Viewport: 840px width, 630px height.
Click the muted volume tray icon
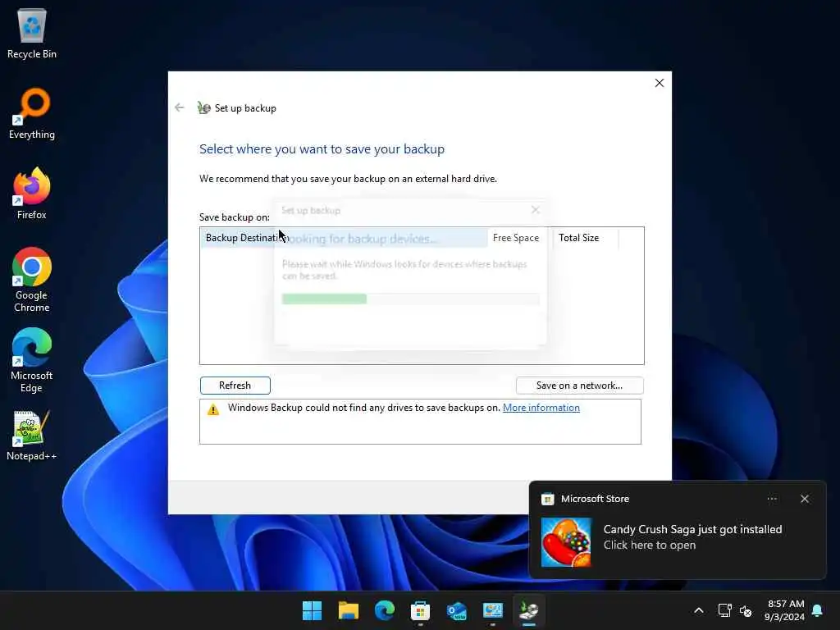pos(746,610)
